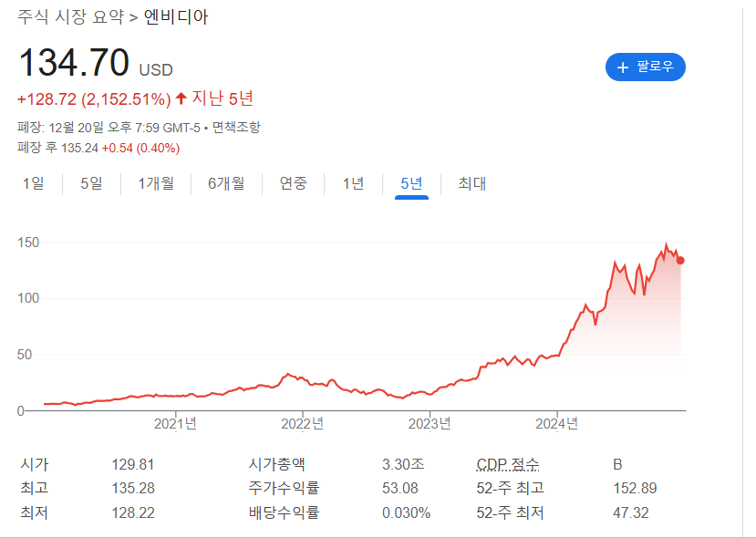Click the 150 y-axis label
Screen dimensions: 756x538
pos(28,243)
